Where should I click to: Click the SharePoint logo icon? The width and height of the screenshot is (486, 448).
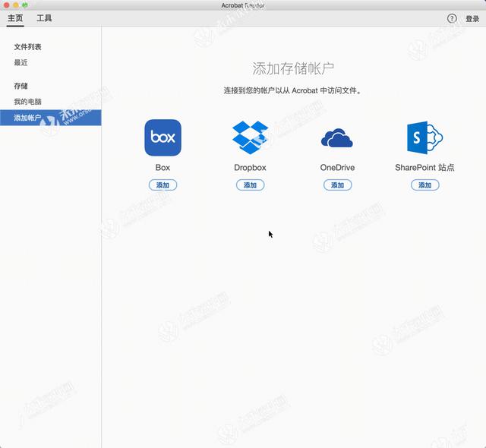[x=425, y=137]
